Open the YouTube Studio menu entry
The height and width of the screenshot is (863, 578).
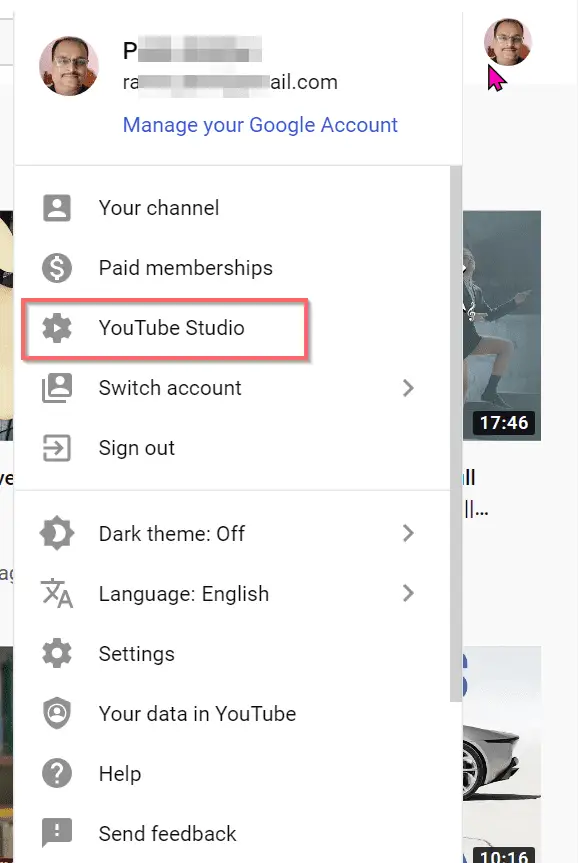pyautogui.click(x=165, y=329)
